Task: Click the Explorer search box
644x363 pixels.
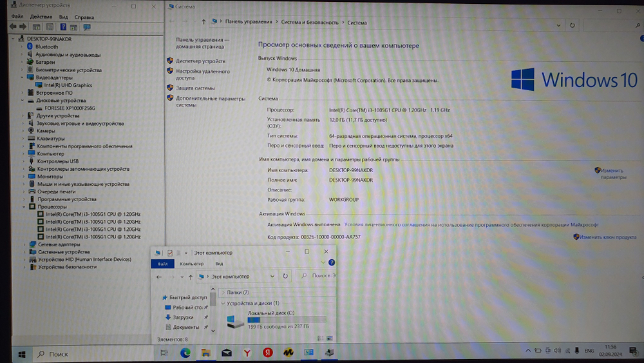Action: pyautogui.click(x=316, y=275)
